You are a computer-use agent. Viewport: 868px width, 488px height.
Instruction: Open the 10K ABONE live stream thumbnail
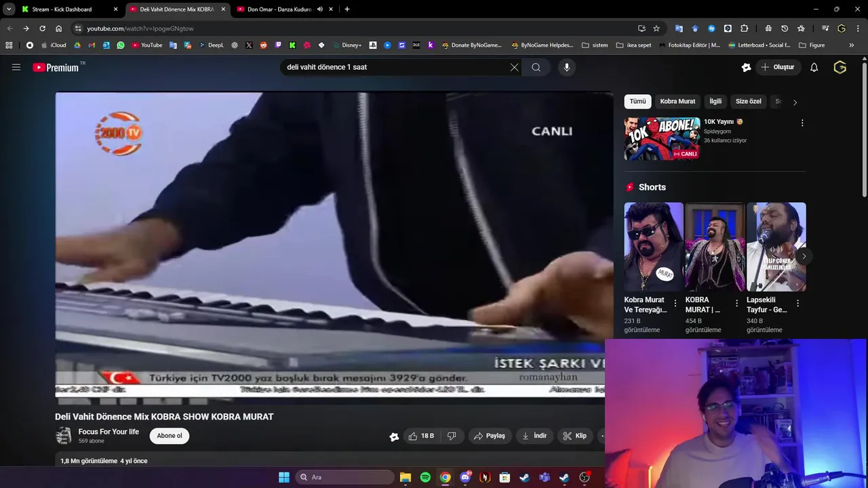point(662,138)
